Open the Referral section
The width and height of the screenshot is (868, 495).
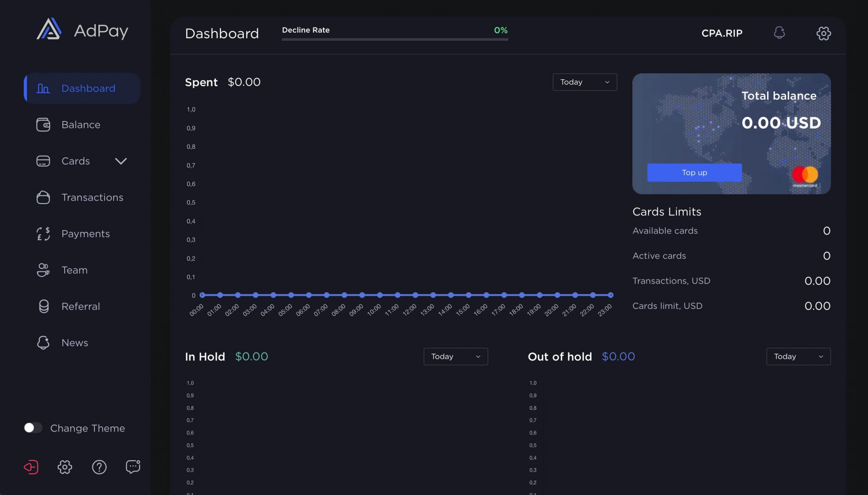pos(81,306)
